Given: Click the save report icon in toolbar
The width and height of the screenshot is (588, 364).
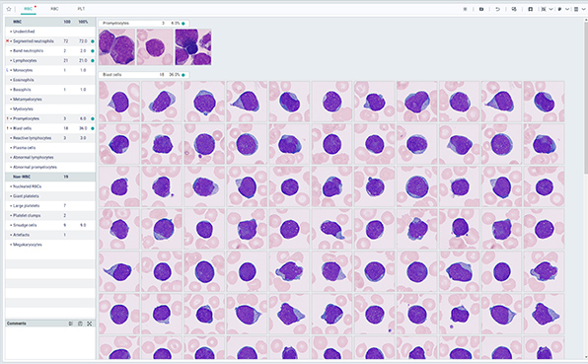Looking at the screenshot, I should [530, 9].
